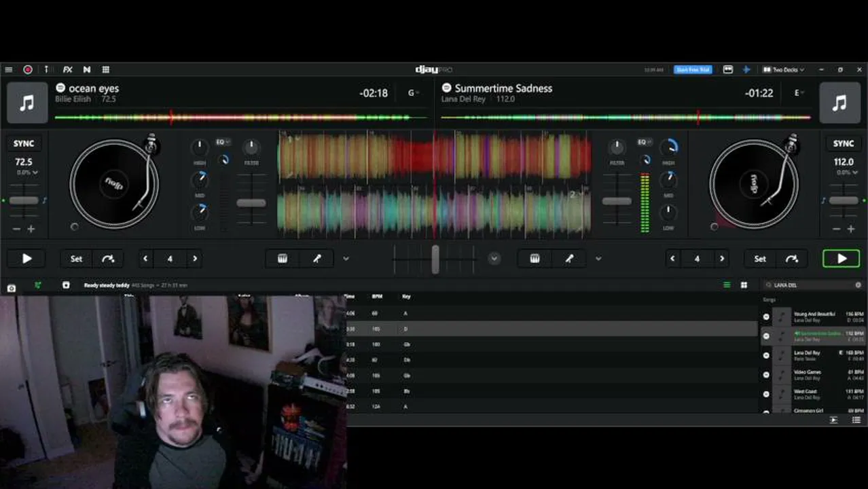This screenshot has height=489, width=868.
Task: Open left deck microphone tool icon
Action: [317, 259]
